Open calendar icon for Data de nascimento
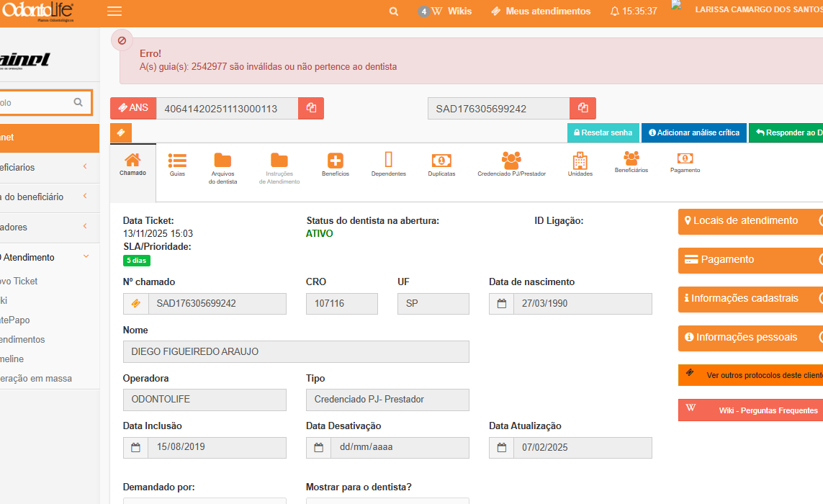This screenshot has height=504, width=823. tap(501, 304)
